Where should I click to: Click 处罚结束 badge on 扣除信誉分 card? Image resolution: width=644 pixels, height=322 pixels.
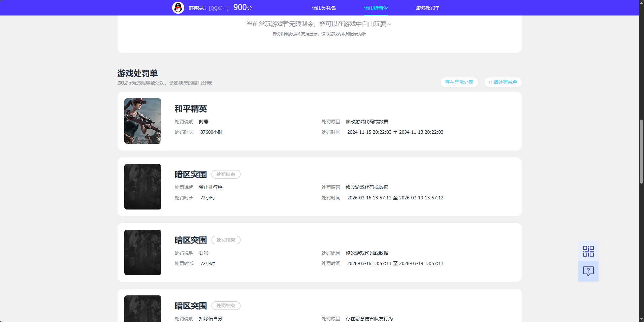pyautogui.click(x=226, y=306)
